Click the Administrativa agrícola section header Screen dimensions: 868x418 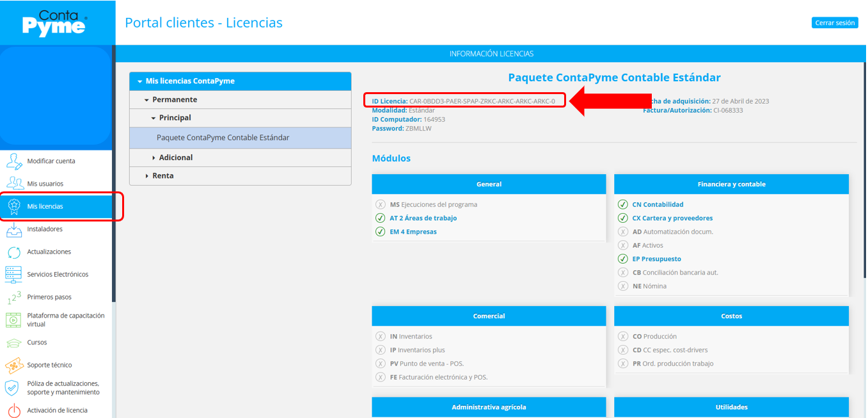point(489,407)
